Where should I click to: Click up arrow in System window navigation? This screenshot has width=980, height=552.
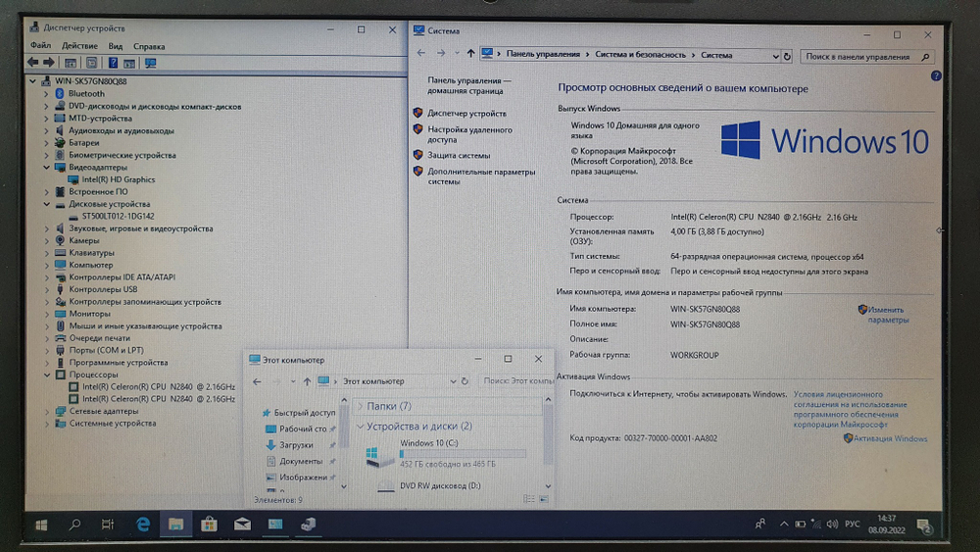[470, 54]
